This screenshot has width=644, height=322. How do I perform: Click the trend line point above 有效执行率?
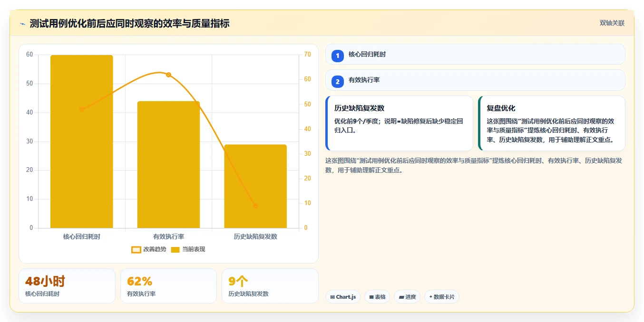168,75
